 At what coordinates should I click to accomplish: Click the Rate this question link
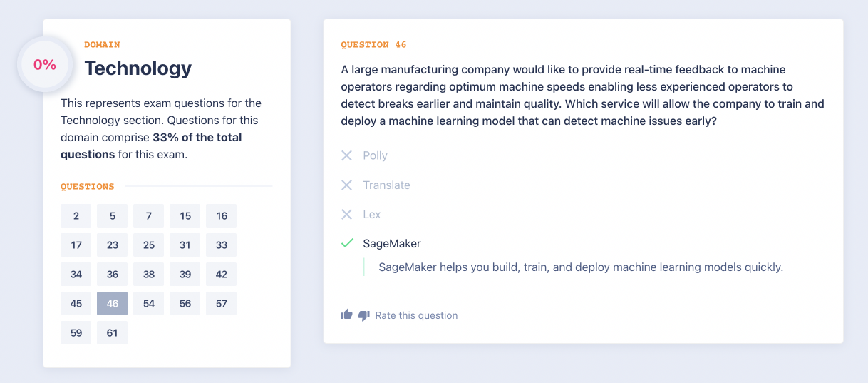[x=416, y=315]
